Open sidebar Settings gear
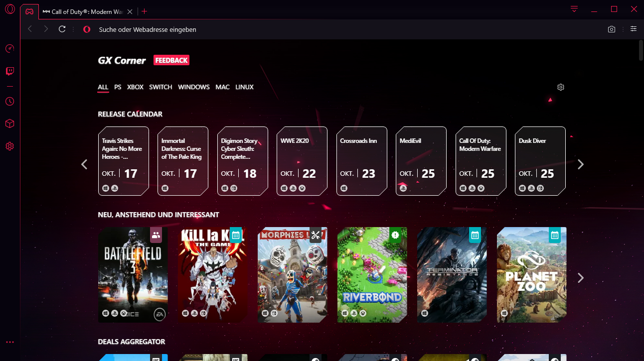This screenshot has width=644, height=361. (x=10, y=146)
